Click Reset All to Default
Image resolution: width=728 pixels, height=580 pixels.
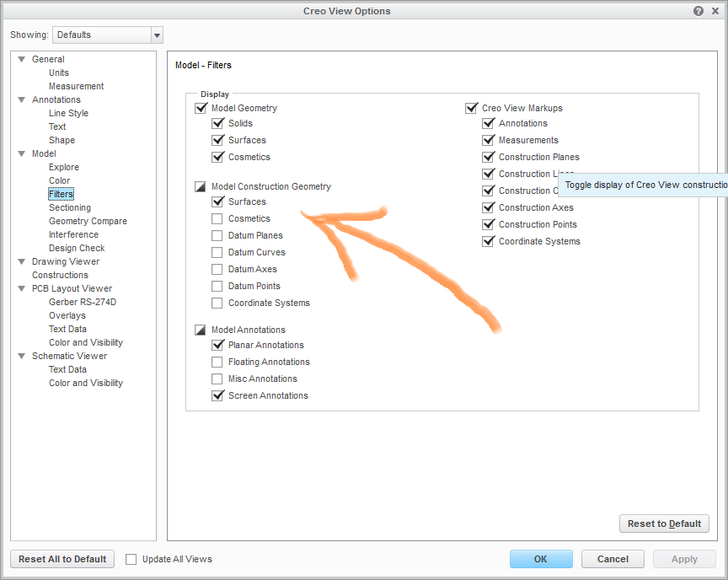click(x=62, y=559)
